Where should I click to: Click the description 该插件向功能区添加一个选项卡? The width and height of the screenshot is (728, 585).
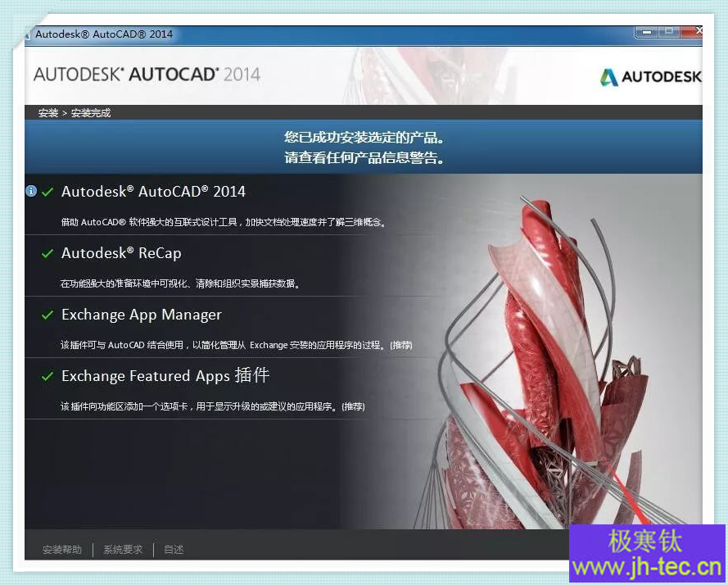tap(213, 406)
